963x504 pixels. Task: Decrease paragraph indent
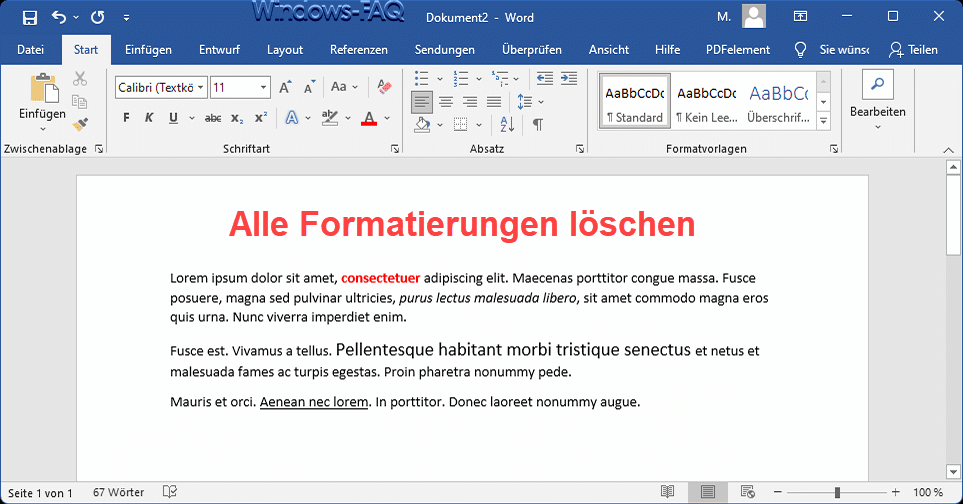544,78
